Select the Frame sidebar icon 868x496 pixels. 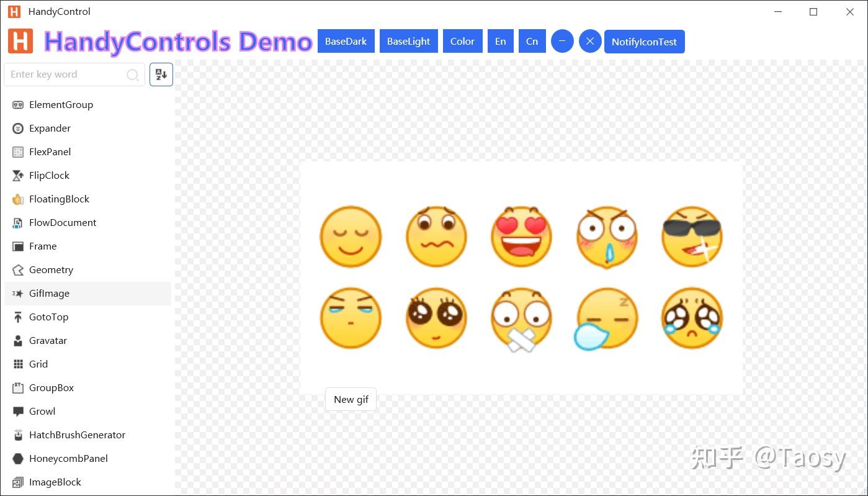pyautogui.click(x=18, y=246)
